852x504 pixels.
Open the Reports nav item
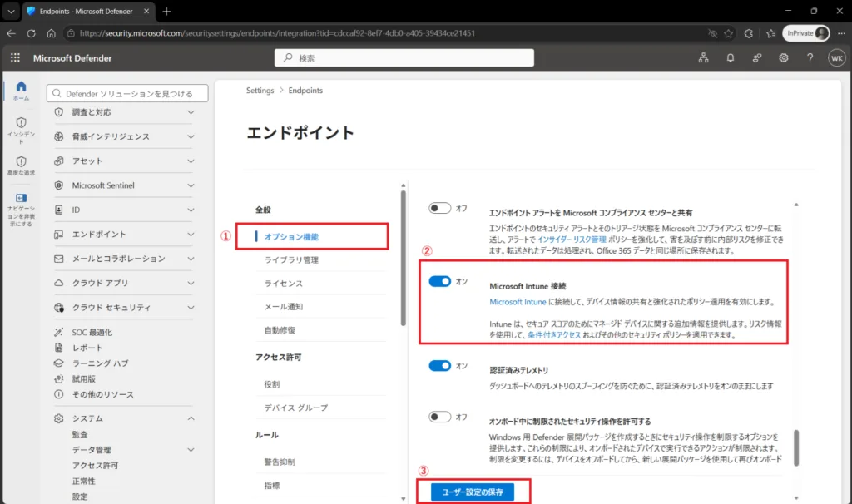pos(87,348)
